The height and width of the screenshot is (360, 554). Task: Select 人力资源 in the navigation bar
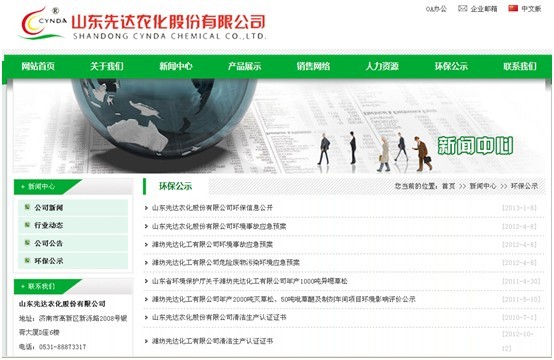(x=382, y=66)
